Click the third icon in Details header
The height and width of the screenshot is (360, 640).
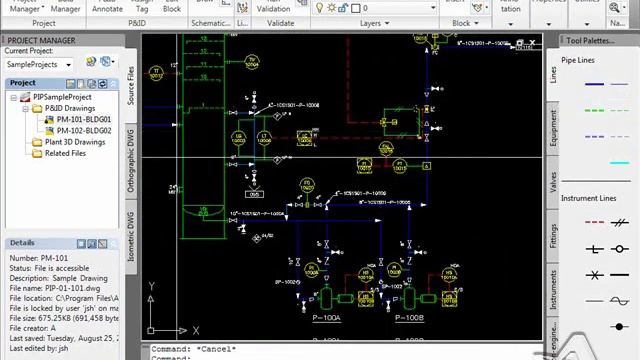pos(102,244)
